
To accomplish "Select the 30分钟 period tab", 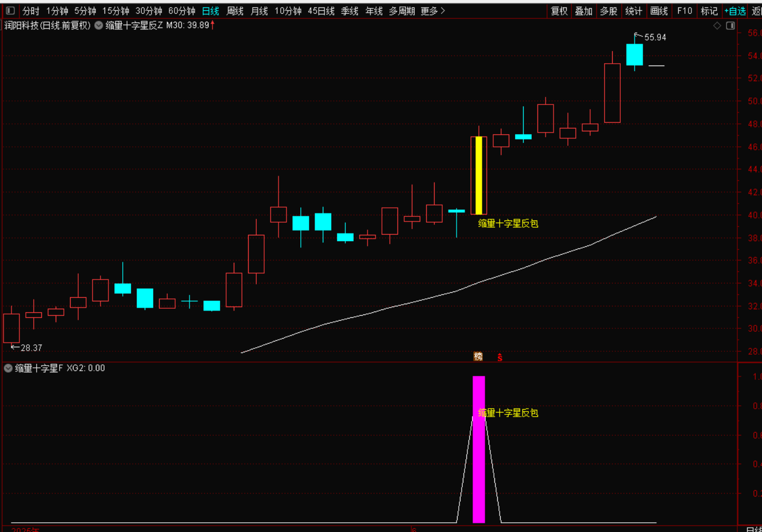I will (x=149, y=11).
